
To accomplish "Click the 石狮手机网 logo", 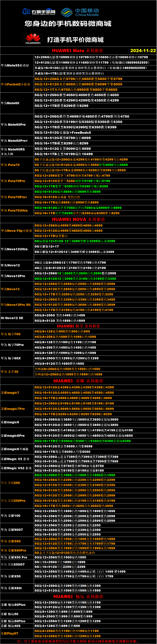I will (x=39, y=12).
